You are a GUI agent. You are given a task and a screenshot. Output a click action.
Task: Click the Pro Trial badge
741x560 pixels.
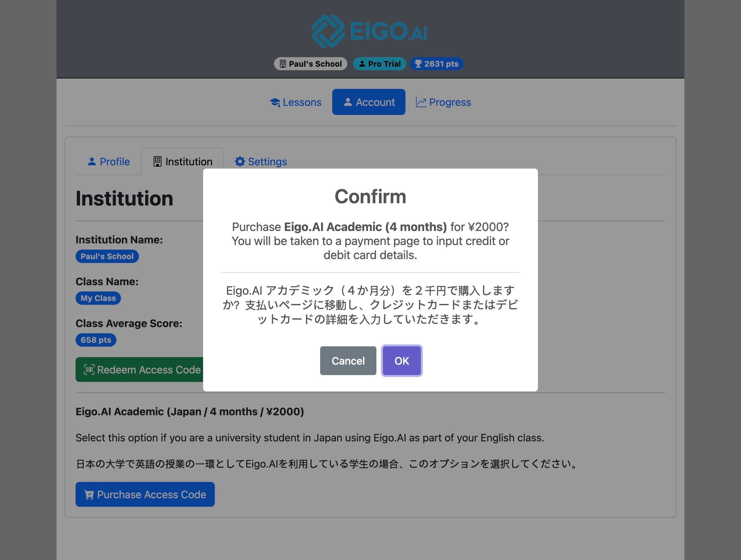tap(380, 64)
